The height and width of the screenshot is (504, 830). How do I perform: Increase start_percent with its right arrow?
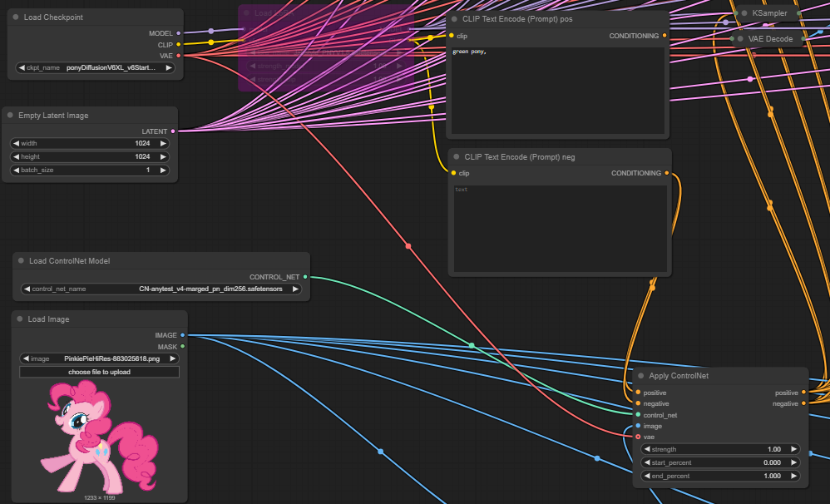click(x=794, y=462)
